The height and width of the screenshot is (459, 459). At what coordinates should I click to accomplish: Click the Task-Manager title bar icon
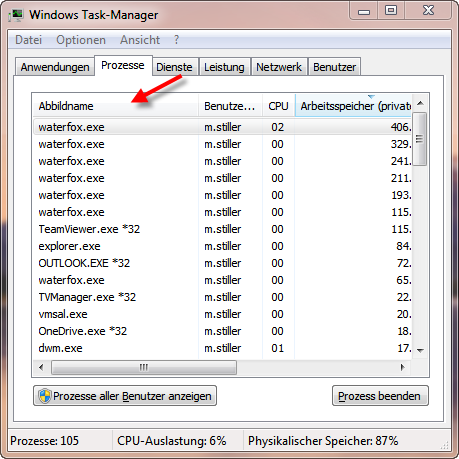pos(16,15)
